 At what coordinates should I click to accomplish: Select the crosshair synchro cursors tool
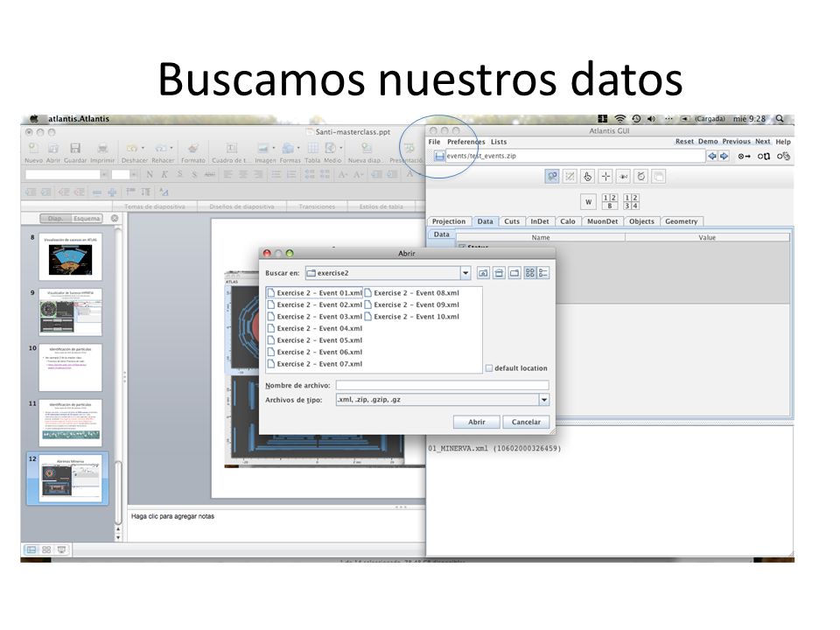click(x=605, y=176)
